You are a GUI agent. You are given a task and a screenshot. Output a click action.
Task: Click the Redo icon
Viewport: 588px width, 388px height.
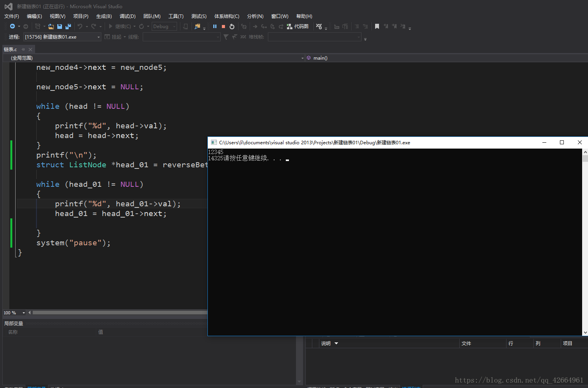pos(94,26)
